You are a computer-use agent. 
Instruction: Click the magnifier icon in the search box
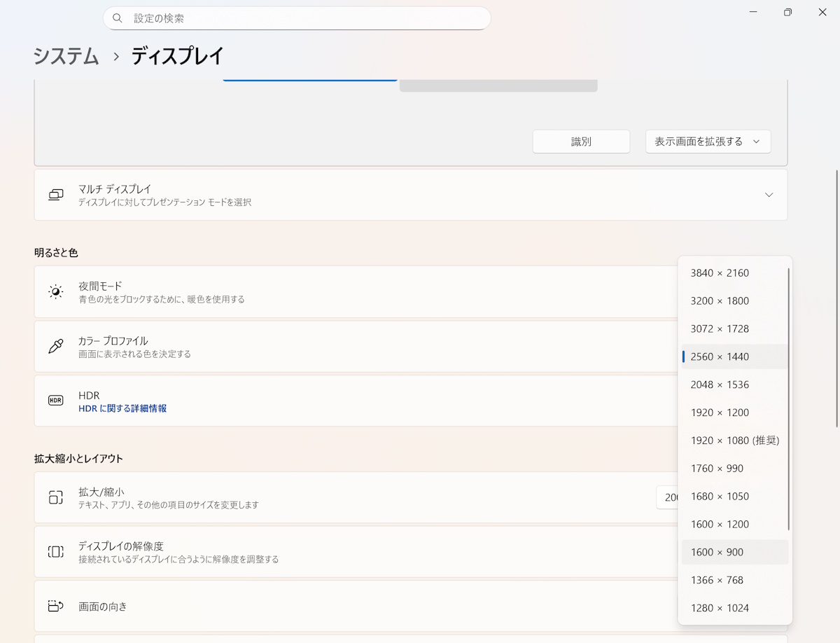[x=117, y=18]
